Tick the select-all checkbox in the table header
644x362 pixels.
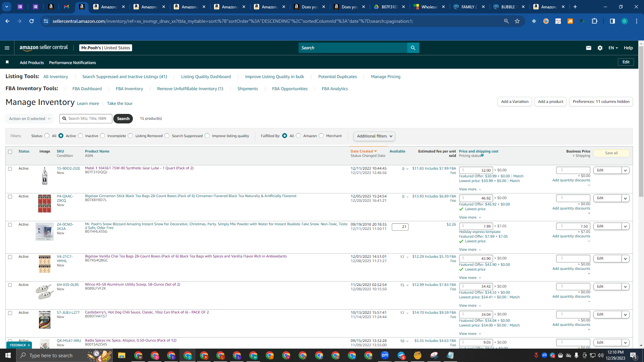coord(10,152)
